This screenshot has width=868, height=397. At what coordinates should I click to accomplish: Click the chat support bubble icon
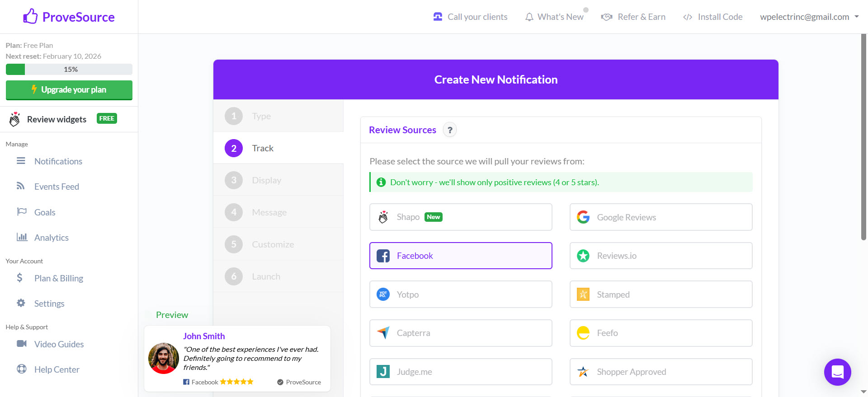click(837, 372)
